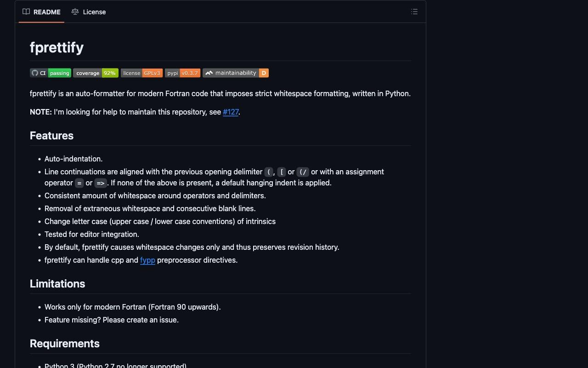Click the fprettify main heading
This screenshot has height=368, width=588.
click(x=57, y=47)
